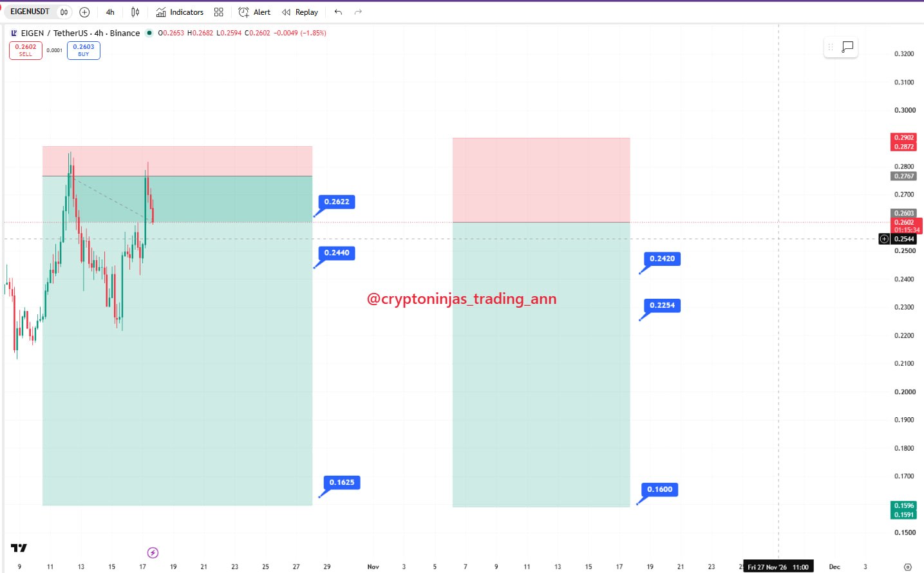Click the 0.2602 current price countdown label
This screenshot has height=573, width=924.
point(907,226)
